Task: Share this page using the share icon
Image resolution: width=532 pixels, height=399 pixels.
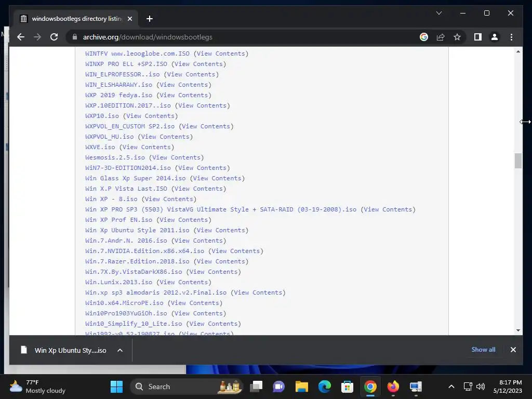Action: tap(441, 37)
